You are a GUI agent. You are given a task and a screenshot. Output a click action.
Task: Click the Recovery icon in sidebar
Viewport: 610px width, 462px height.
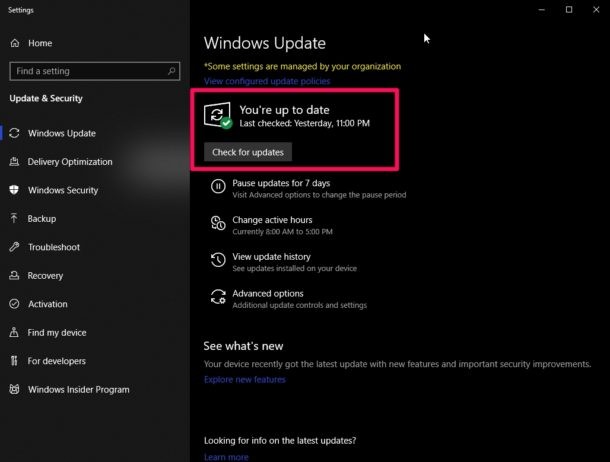coord(14,275)
